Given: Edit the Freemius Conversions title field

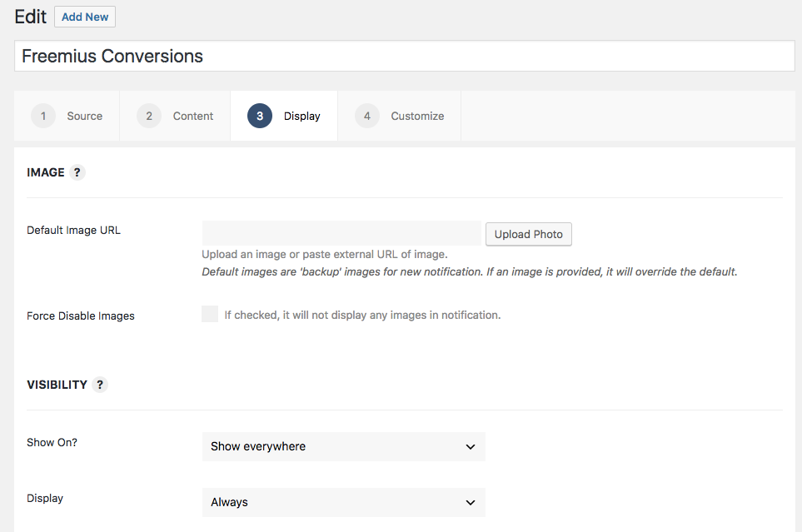Looking at the screenshot, I should coord(404,56).
